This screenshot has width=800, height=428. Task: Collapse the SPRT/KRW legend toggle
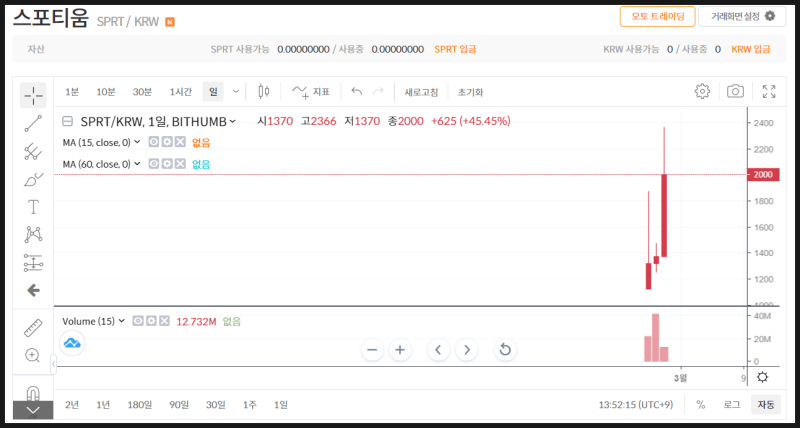[x=67, y=121]
